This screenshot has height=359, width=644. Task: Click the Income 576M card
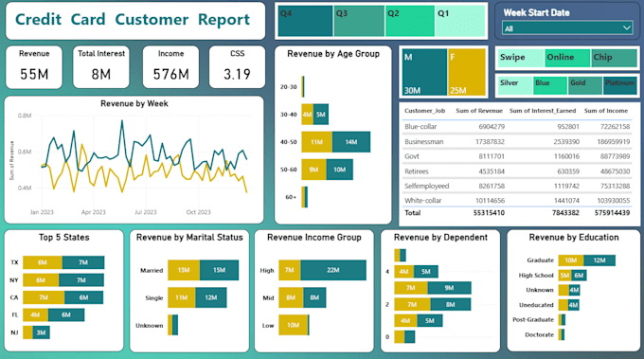pyautogui.click(x=170, y=67)
